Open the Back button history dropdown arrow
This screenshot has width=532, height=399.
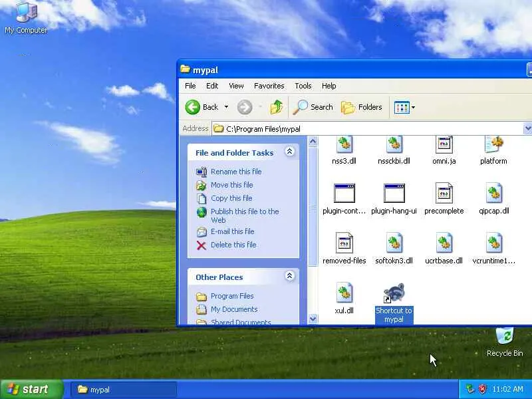click(226, 107)
